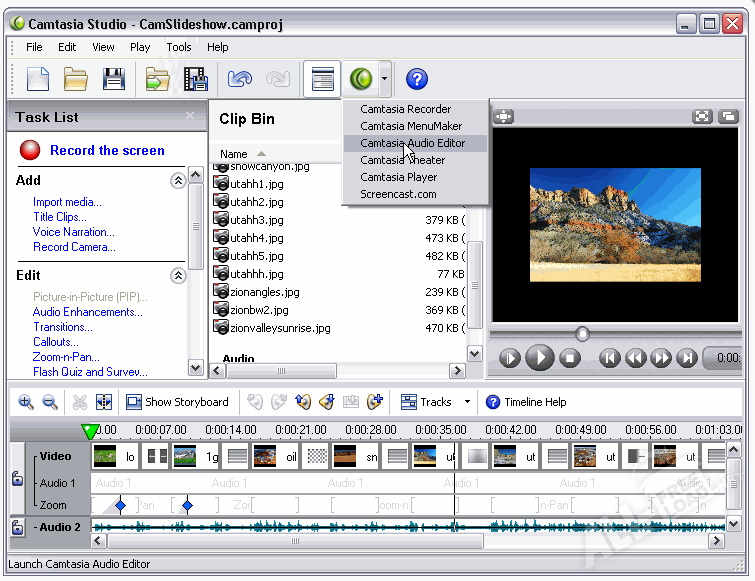This screenshot has width=755, height=581.
Task: Collapse the Add section in Task List
Action: [x=178, y=180]
